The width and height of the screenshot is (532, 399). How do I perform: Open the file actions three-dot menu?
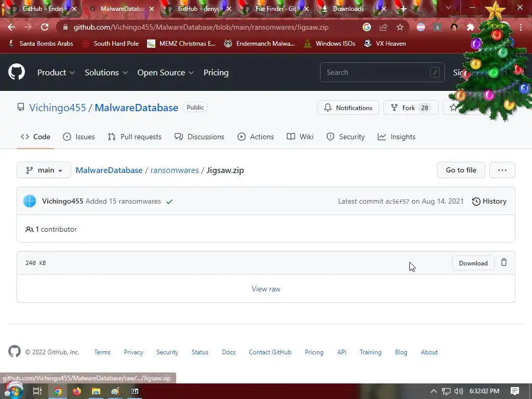[x=502, y=170]
